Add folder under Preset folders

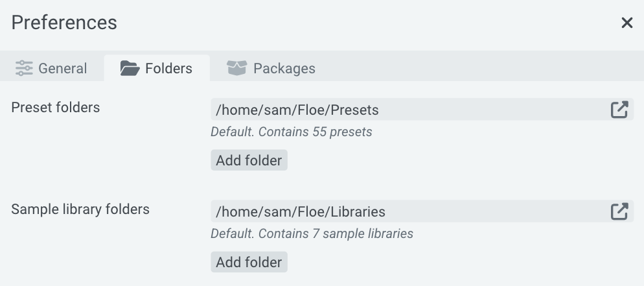pyautogui.click(x=249, y=160)
